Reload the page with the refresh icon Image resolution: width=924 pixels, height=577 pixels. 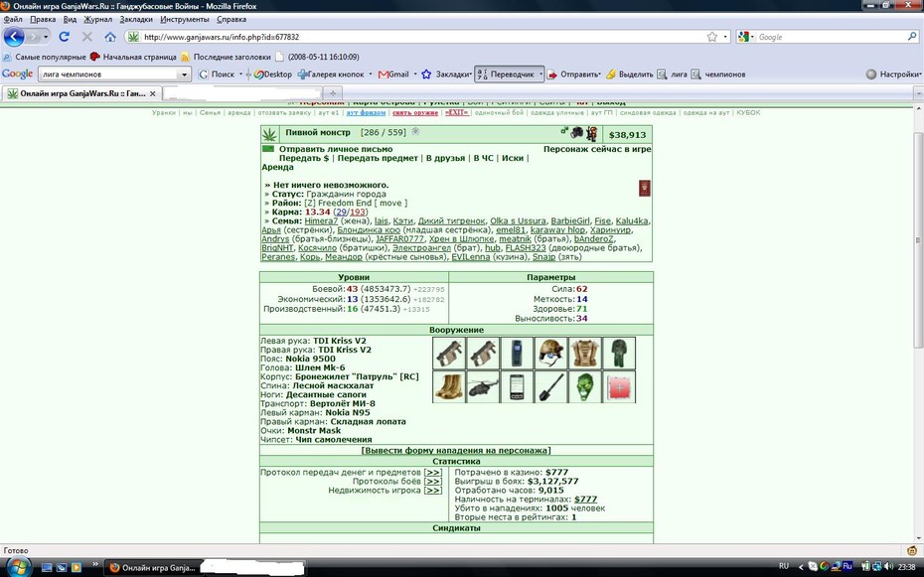point(65,37)
